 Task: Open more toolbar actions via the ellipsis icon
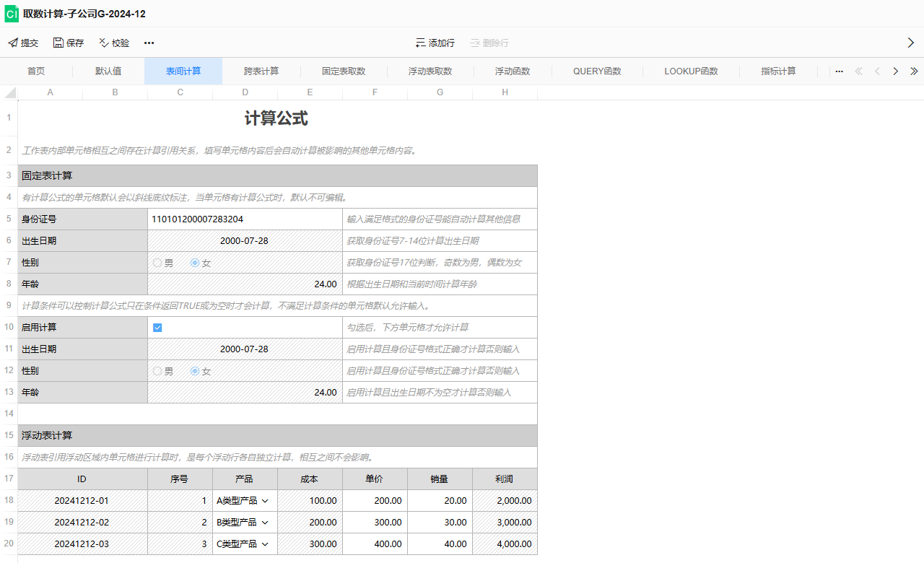click(x=149, y=43)
